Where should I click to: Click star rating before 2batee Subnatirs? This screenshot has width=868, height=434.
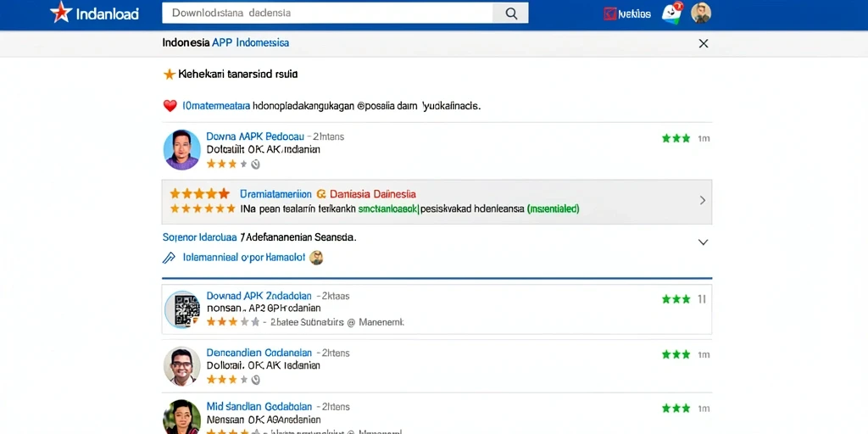tap(233, 321)
